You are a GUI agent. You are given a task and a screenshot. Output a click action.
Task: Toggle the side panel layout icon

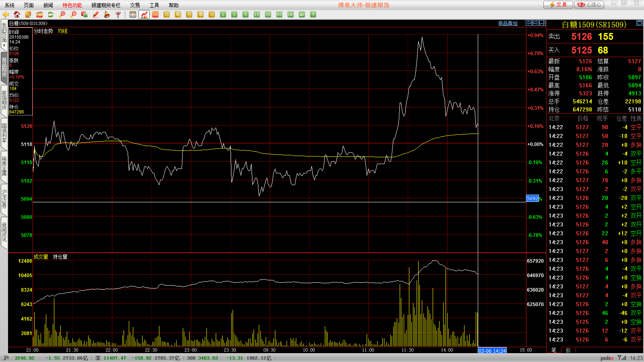click(543, 23)
